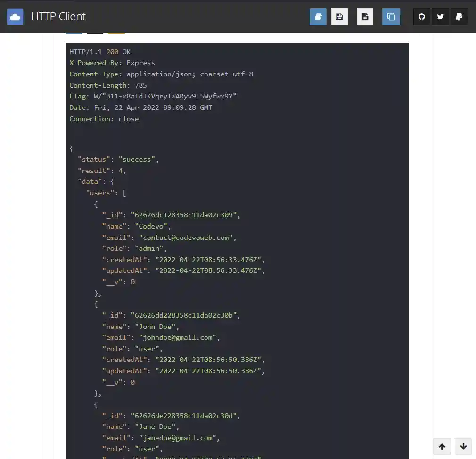Click the contact@codevoweb.com email value
The image size is (476, 459).
186,238
